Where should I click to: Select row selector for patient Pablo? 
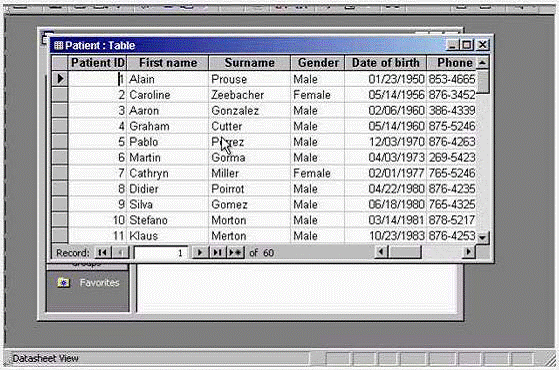(x=60, y=142)
